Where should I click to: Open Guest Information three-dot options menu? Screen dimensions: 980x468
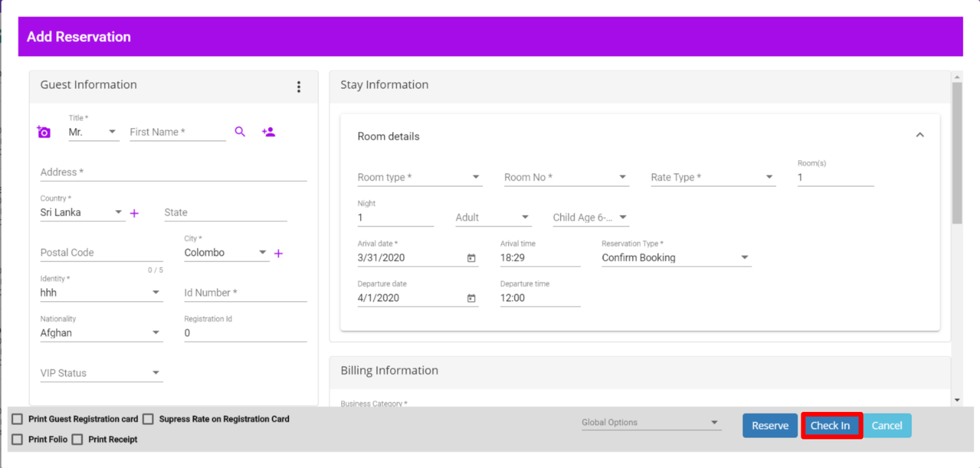point(299,87)
